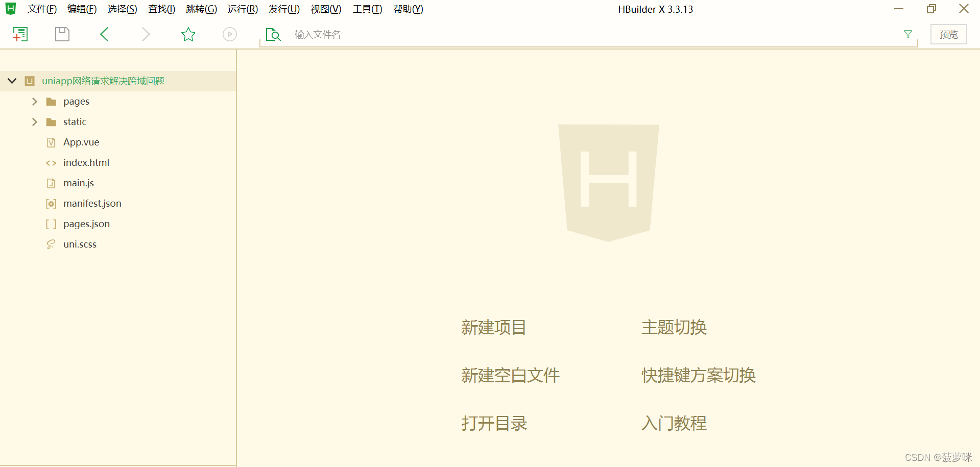Open the 查找(I) menu
The image size is (980, 467).
pyautogui.click(x=162, y=9)
